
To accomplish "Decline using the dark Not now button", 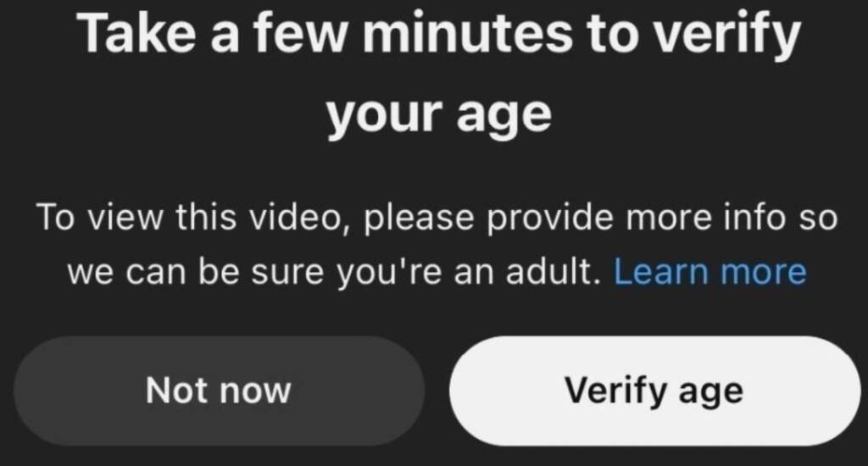I will tap(219, 391).
